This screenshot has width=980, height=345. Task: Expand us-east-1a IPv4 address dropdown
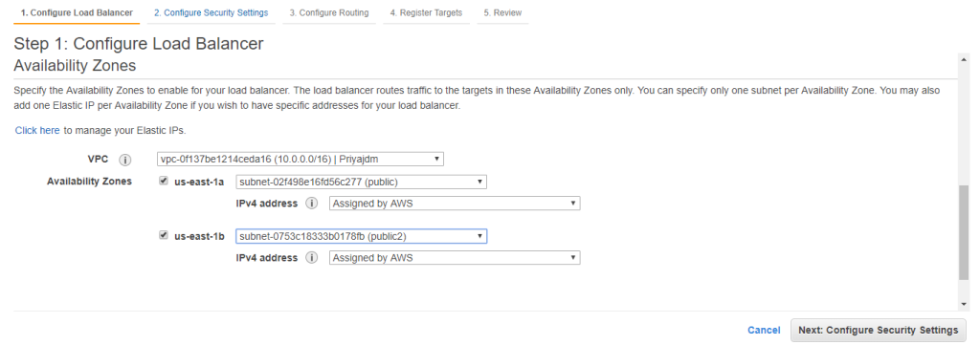(455, 204)
